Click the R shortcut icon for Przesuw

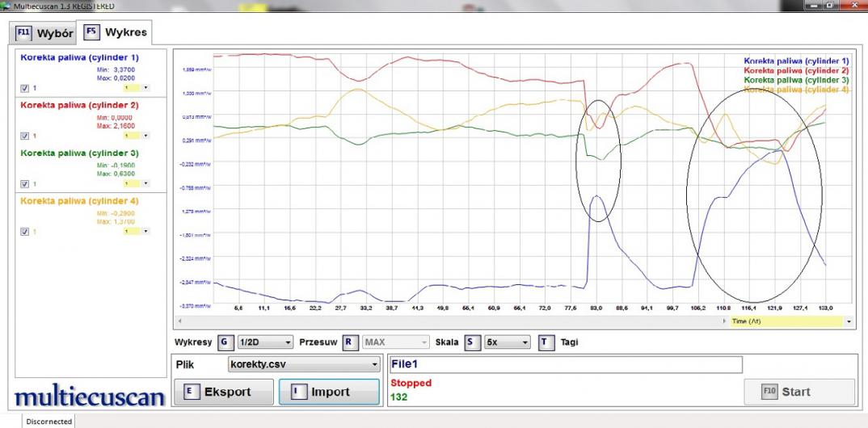[x=349, y=342]
